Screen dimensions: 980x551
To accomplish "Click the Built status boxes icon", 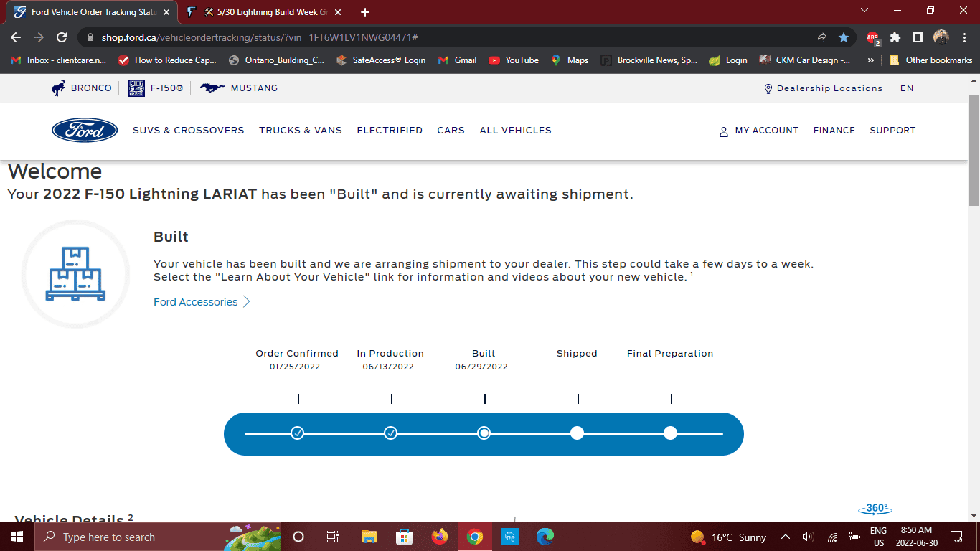I will coord(75,274).
